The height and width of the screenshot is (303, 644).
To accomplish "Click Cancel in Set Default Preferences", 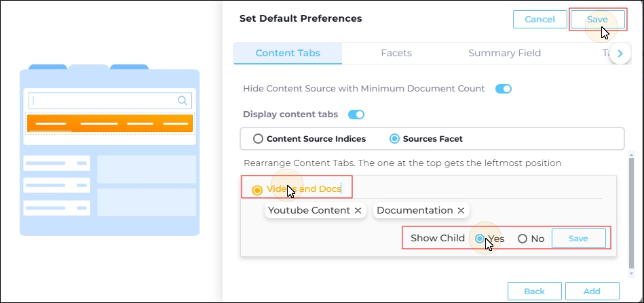I will point(540,19).
